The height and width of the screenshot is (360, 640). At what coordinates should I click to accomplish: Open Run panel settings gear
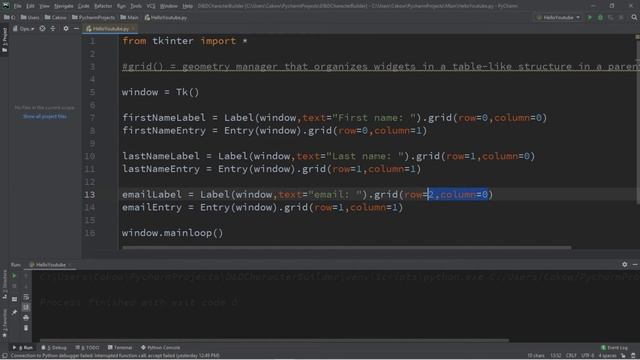(624, 264)
